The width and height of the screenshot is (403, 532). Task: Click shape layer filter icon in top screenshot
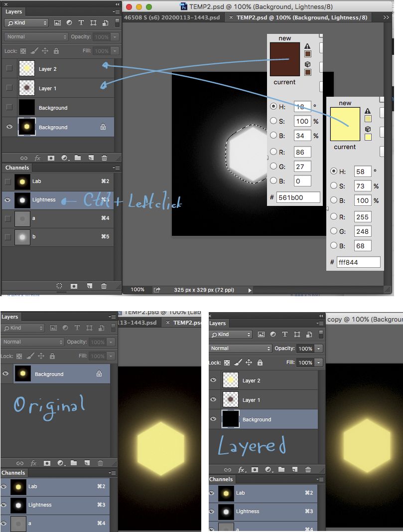[93, 23]
